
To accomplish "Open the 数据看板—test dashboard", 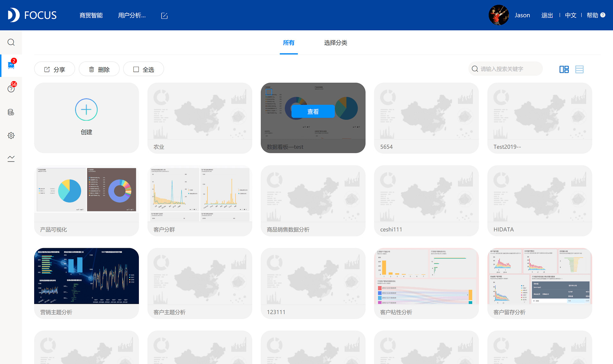I will (313, 111).
